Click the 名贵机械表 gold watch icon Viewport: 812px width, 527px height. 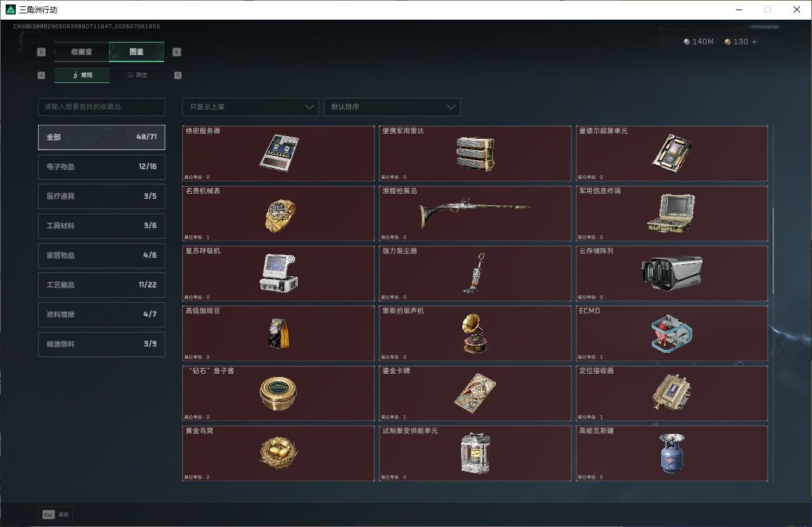280,215
